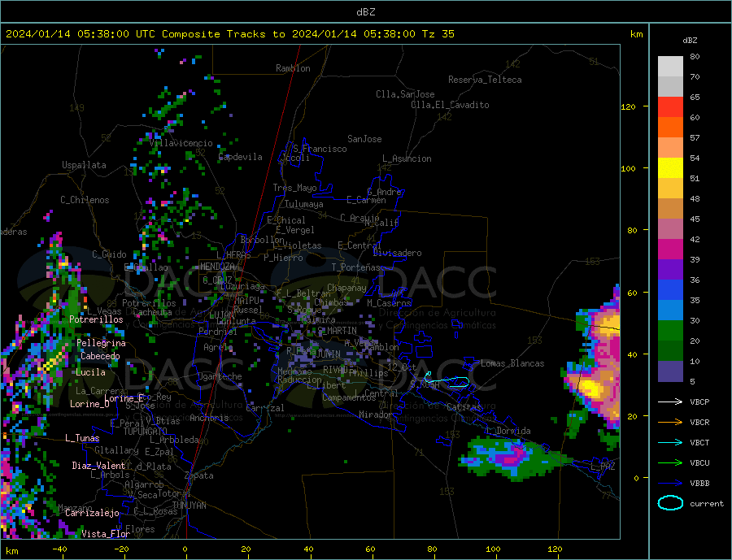Viewport: 732px width, 560px height.
Task: Click the Cabecedo label
Action: click(x=100, y=356)
